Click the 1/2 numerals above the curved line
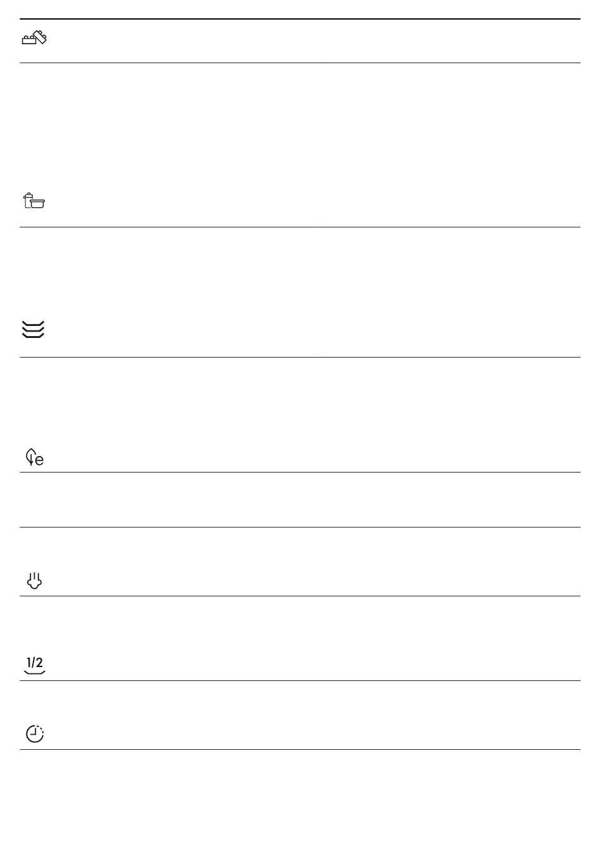 coord(35,663)
